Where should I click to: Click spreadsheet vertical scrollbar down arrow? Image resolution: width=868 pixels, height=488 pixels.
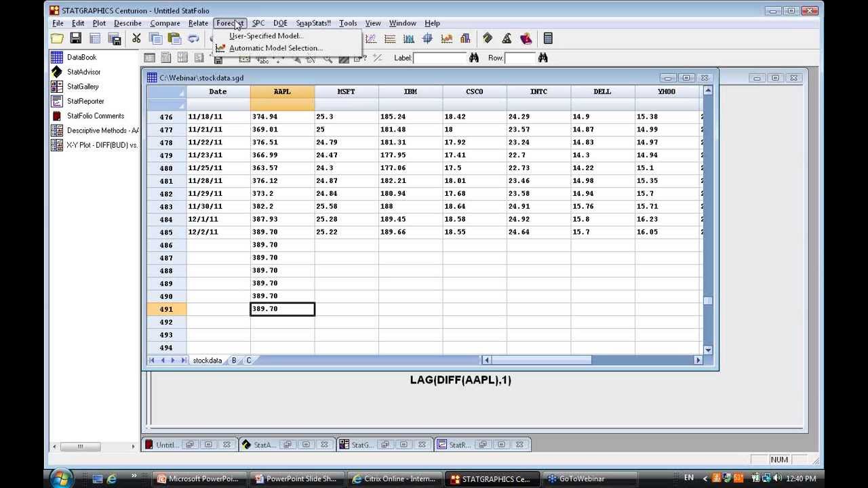[x=708, y=350]
